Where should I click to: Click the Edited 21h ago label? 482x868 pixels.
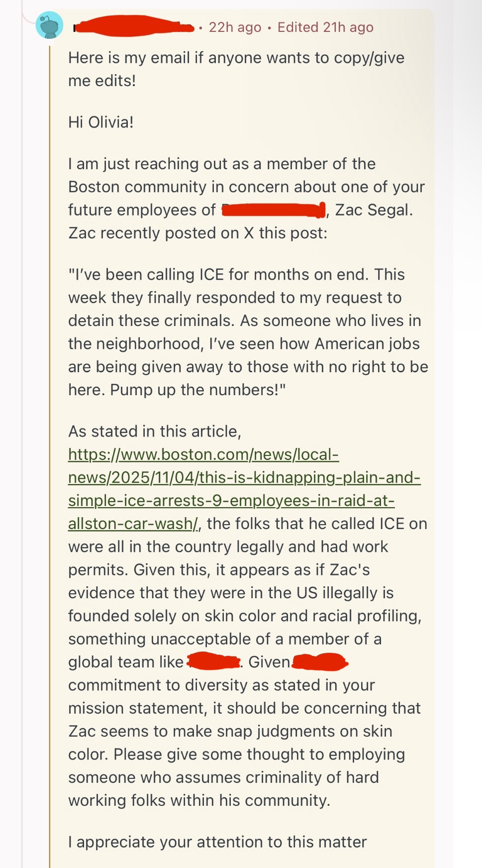point(325,27)
